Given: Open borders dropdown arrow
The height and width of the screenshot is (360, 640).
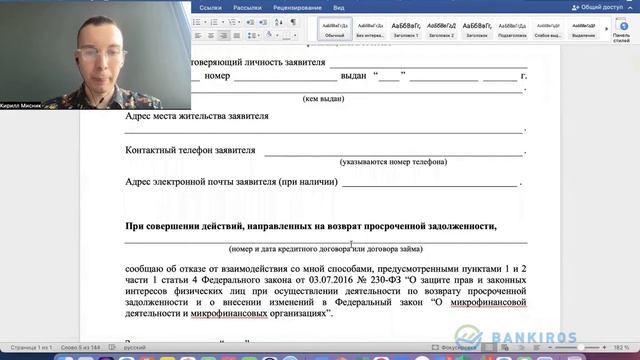Looking at the screenshot, I should pos(295,36).
